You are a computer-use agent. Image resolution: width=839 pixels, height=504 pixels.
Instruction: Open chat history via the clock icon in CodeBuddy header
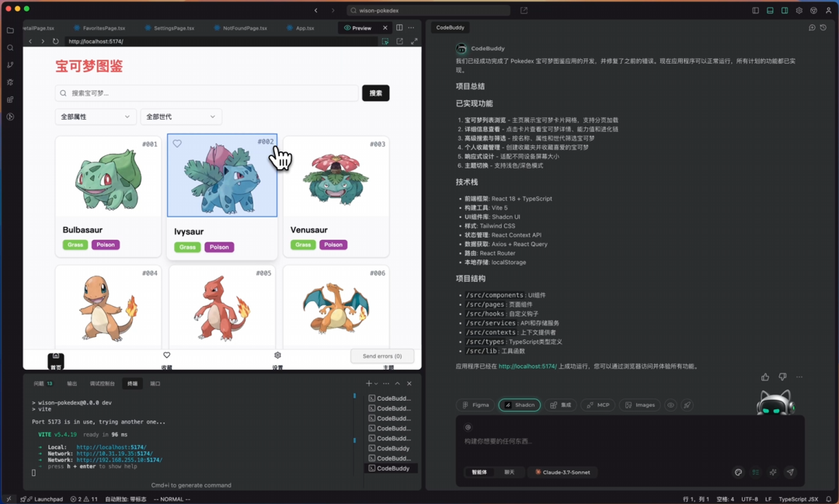pyautogui.click(x=822, y=27)
